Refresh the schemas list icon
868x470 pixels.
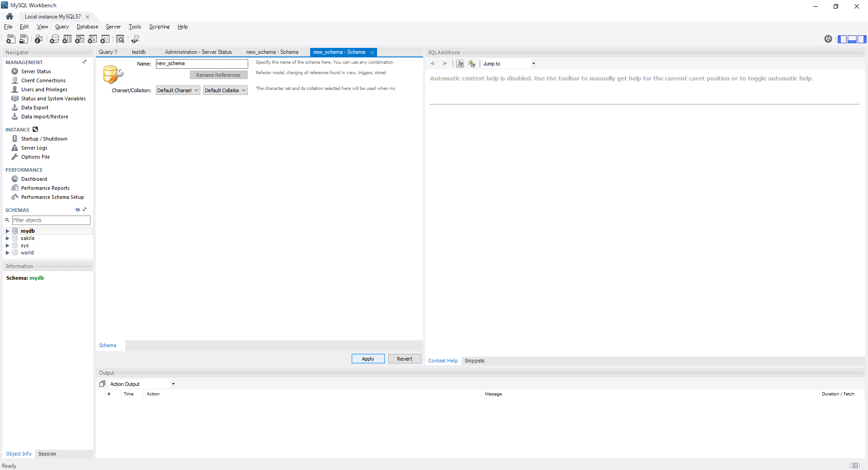pos(78,210)
